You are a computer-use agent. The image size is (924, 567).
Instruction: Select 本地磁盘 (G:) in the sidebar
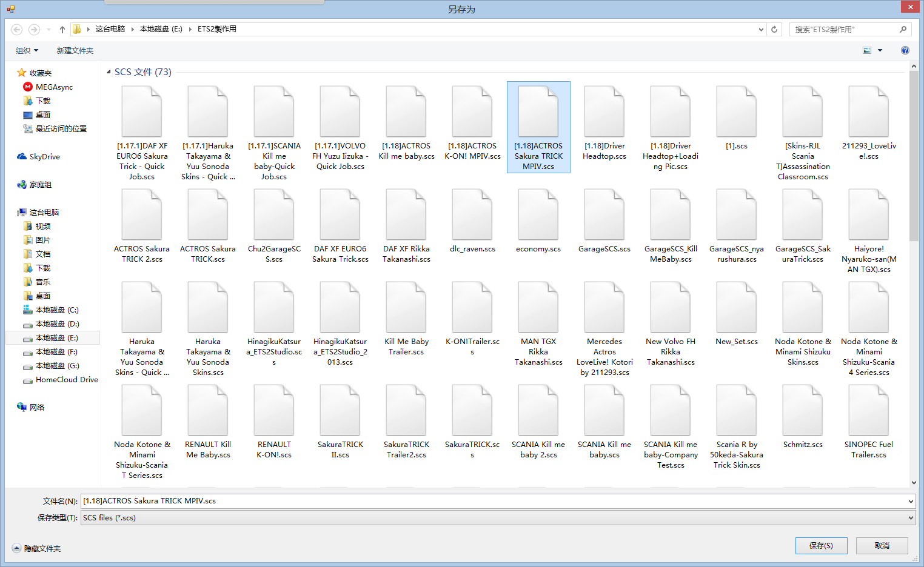(57, 366)
